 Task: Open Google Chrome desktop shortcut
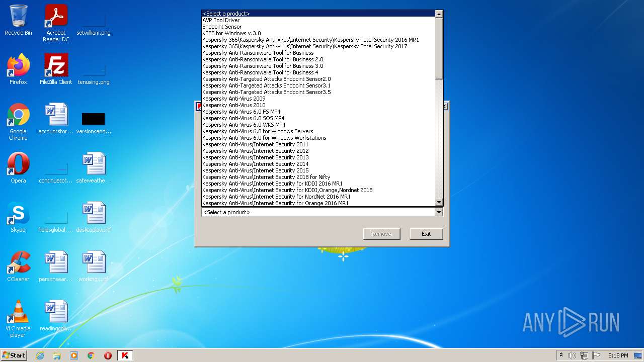18,122
